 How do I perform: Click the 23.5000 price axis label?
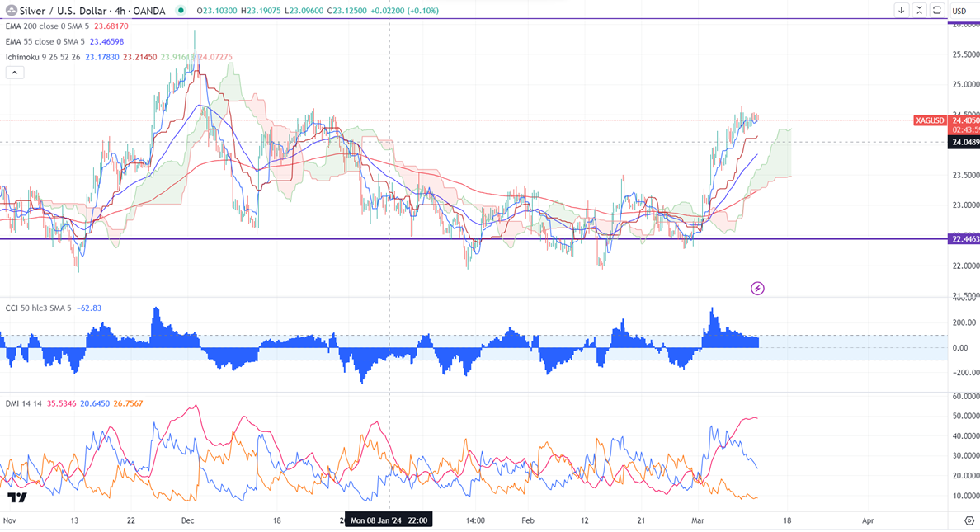[x=966, y=175]
